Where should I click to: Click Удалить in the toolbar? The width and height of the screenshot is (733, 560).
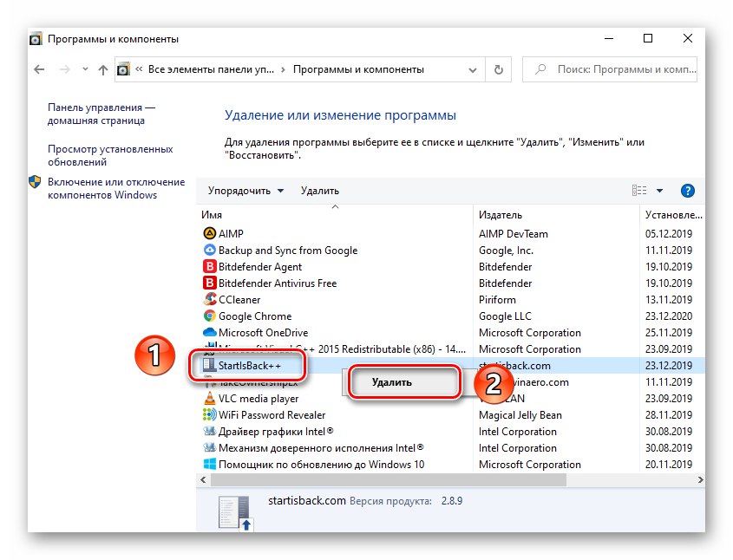click(320, 191)
